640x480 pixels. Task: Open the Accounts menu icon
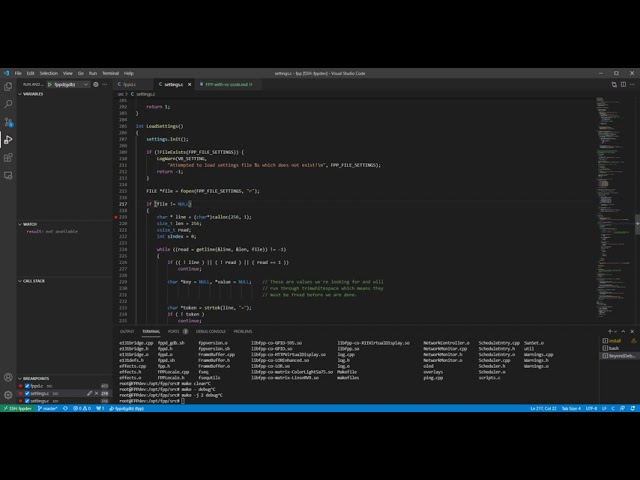click(x=8, y=377)
